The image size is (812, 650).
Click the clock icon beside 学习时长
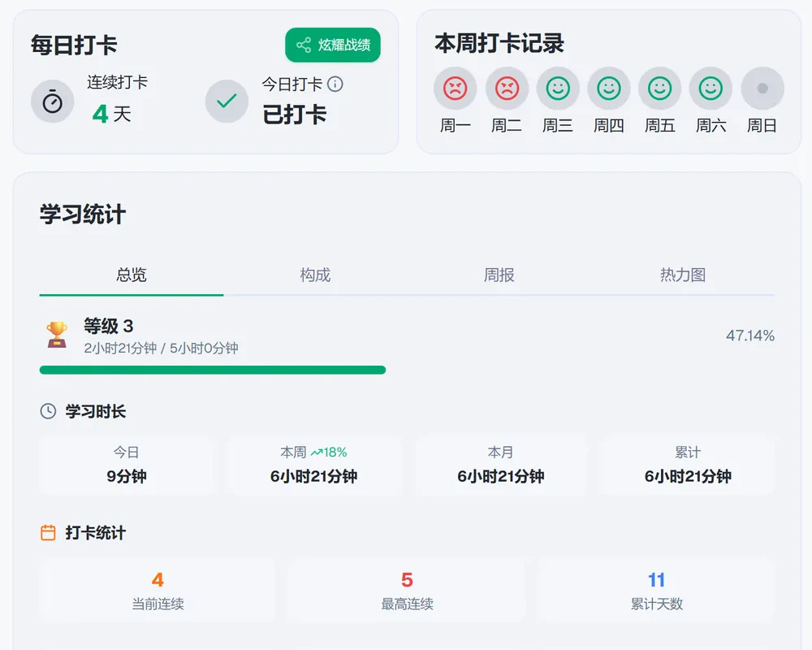click(48, 412)
